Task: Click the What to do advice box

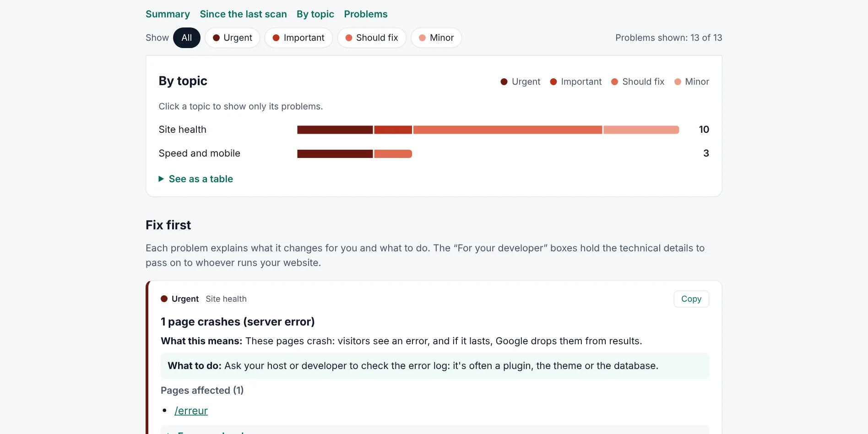Action: click(435, 366)
